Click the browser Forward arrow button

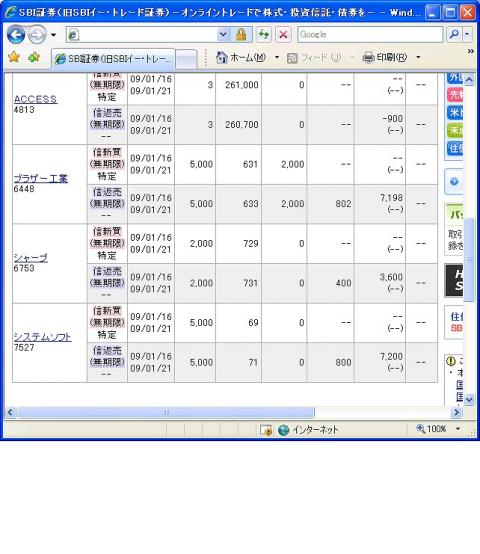coord(37,35)
